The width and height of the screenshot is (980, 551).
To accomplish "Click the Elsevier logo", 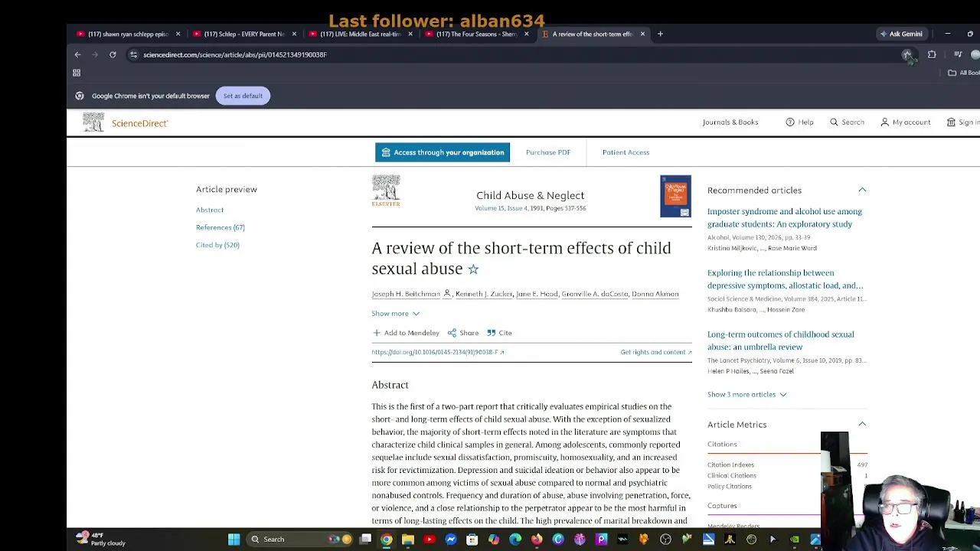I will 386,191.
